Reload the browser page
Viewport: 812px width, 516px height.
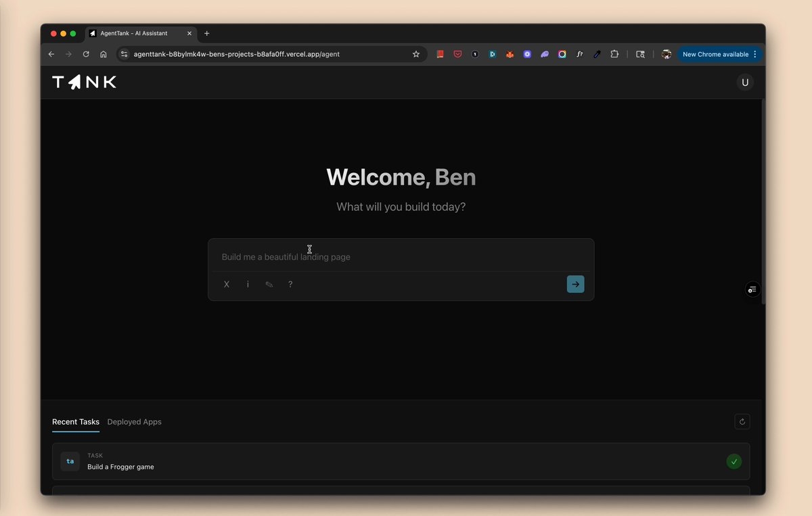86,54
